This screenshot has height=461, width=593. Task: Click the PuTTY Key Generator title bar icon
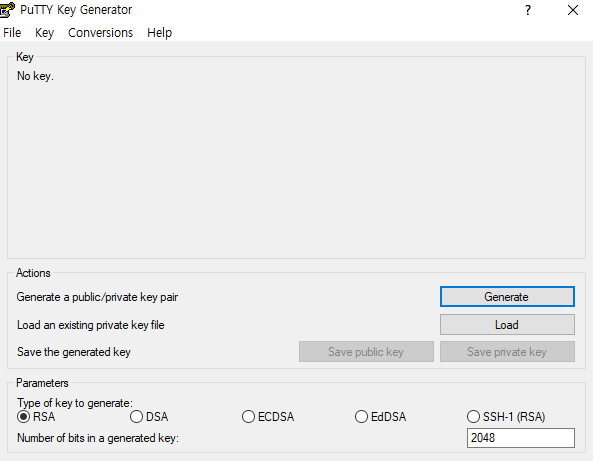(7, 10)
